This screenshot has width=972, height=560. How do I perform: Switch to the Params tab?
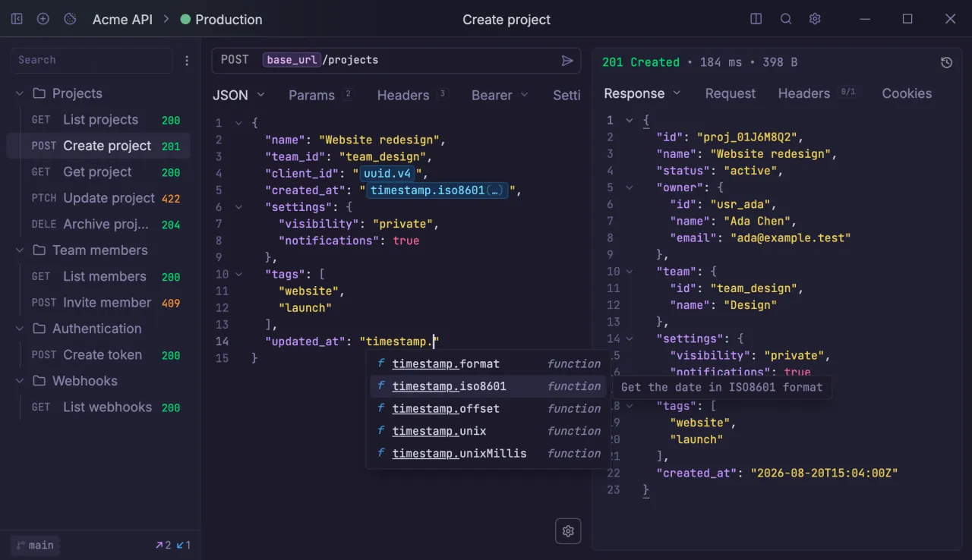click(320, 95)
